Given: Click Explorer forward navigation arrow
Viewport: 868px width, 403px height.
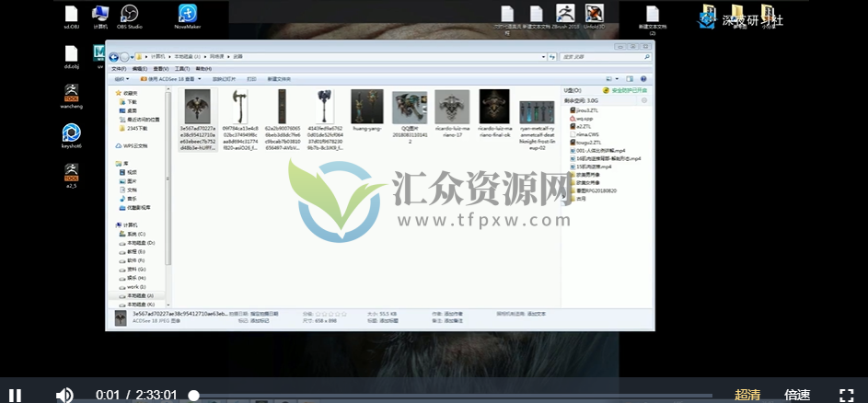Looking at the screenshot, I should tap(124, 56).
